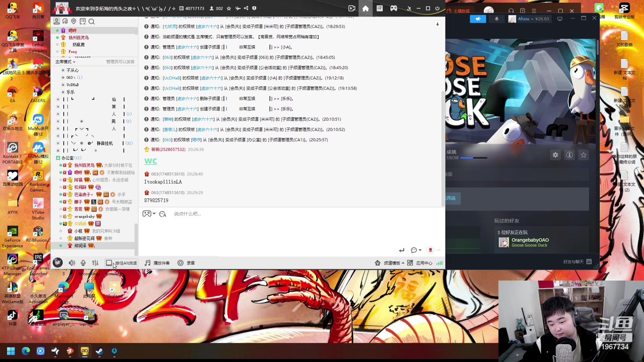The image size is (644, 362).
Task: Select user 郑润泽 in member list
Action: [80, 246]
